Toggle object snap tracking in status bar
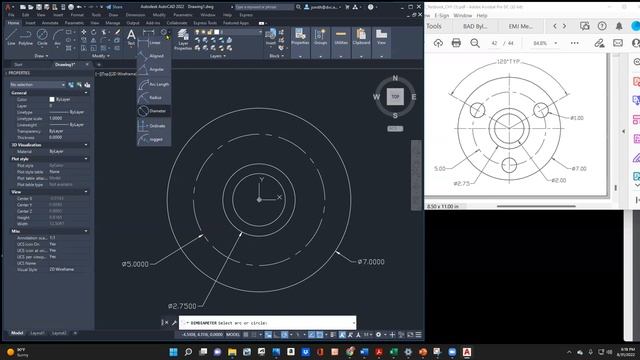Screen dimensions: 640x360 pyautogui.click(x=311, y=335)
